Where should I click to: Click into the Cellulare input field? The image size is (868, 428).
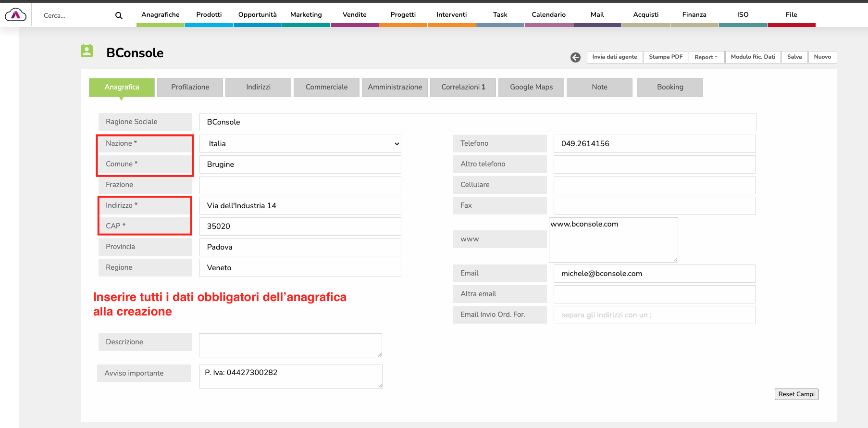click(x=654, y=185)
